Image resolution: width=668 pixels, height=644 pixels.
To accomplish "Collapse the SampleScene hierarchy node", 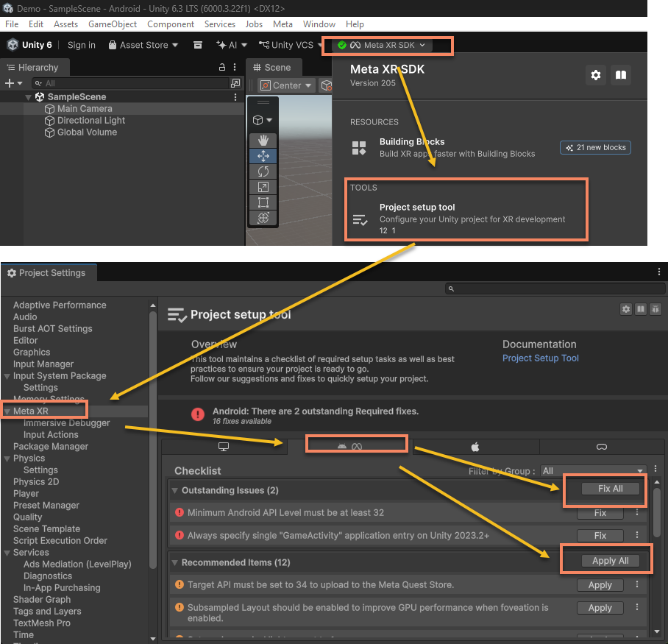I will [28, 97].
